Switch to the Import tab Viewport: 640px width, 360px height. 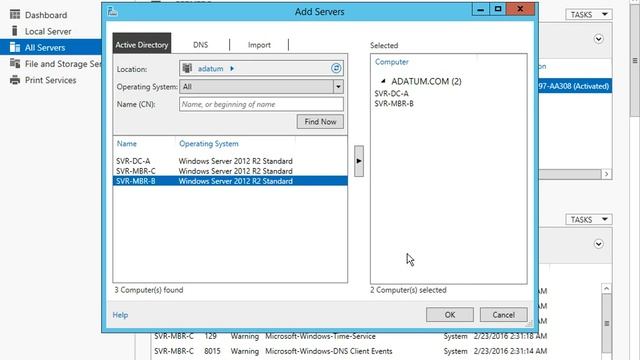pos(259,45)
